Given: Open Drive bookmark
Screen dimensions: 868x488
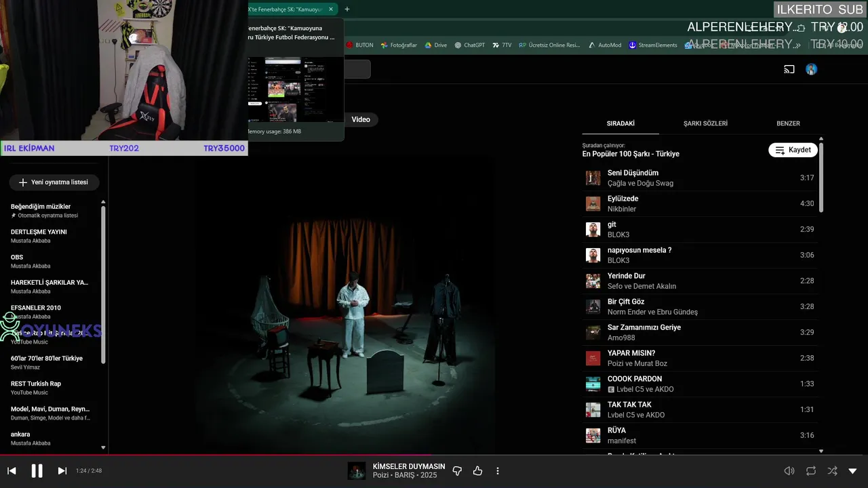Looking at the screenshot, I should pyautogui.click(x=436, y=45).
